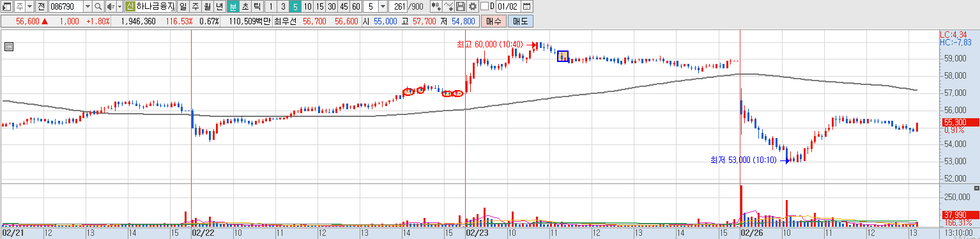The width and height of the screenshot is (980, 239).
Task: Open the stock search magnifier
Action: point(98,6)
